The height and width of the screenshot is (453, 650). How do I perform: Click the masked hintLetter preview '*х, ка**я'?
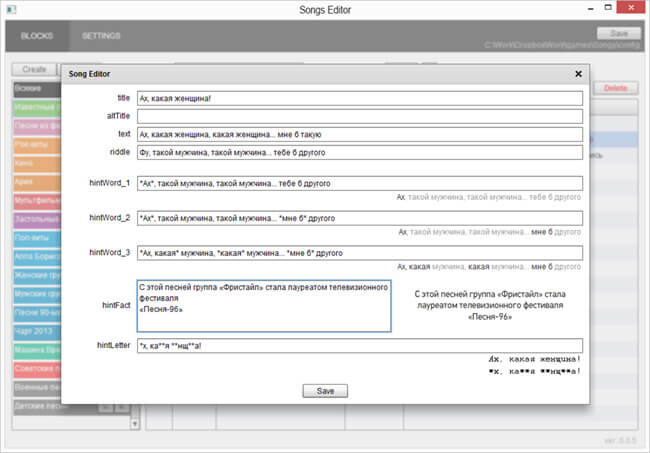click(534, 371)
